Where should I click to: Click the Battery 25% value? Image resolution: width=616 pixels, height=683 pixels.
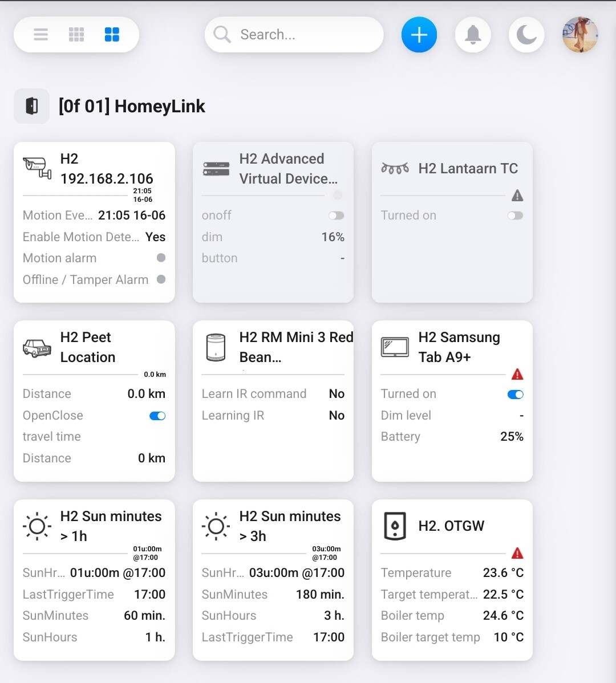(x=512, y=437)
